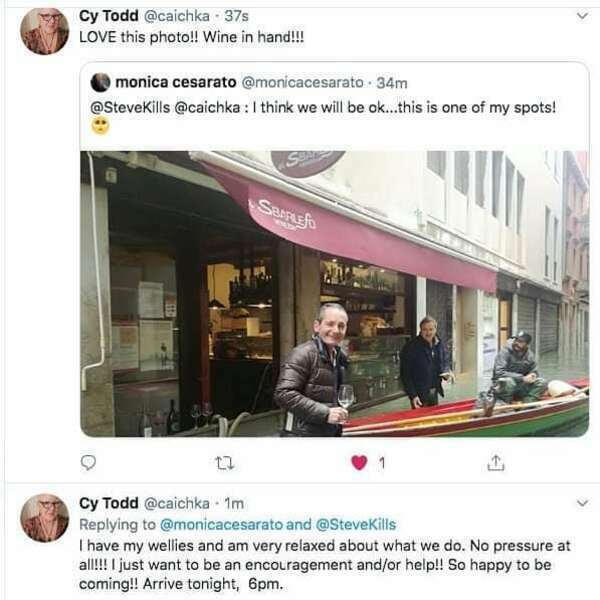600x600 pixels.
Task: Unlike the tweet via red heart
Action: tap(359, 463)
